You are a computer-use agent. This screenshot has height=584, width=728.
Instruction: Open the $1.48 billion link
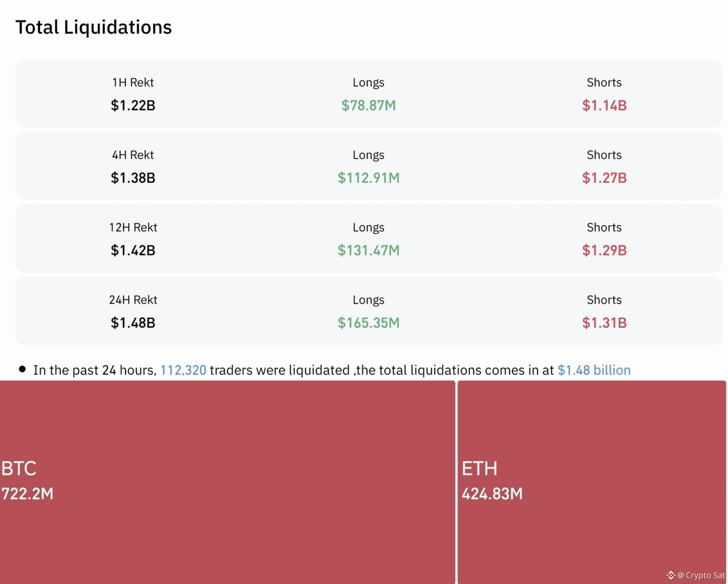(594, 370)
